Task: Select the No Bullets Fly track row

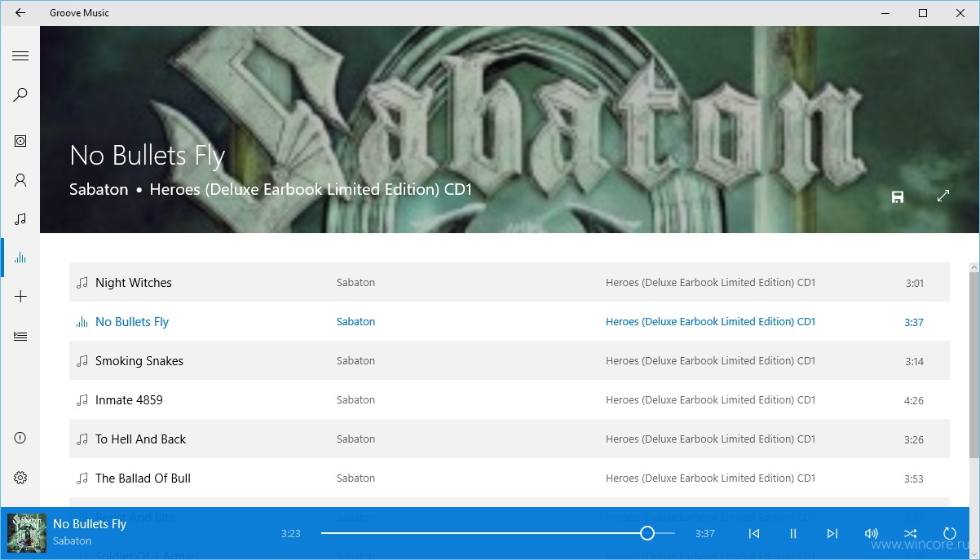Action: (510, 322)
